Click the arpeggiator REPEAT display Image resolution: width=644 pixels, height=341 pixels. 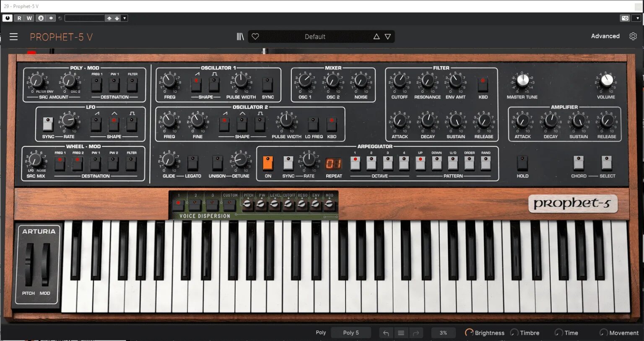point(334,164)
